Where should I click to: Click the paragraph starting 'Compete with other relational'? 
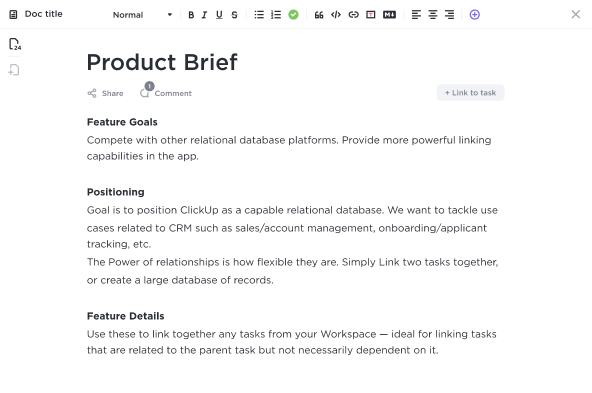(289, 148)
